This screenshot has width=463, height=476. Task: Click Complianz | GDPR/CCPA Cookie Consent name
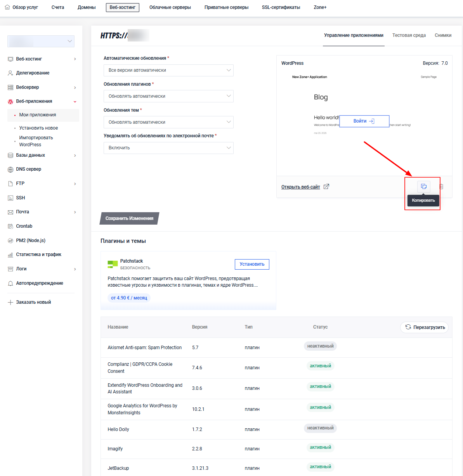140,368
